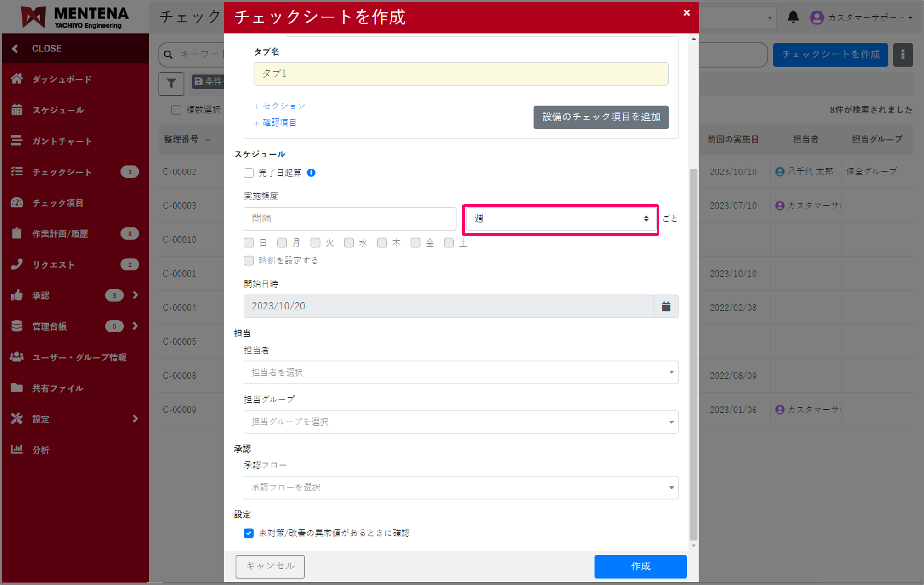Click the +セクション link
924x585 pixels.
[x=279, y=106]
